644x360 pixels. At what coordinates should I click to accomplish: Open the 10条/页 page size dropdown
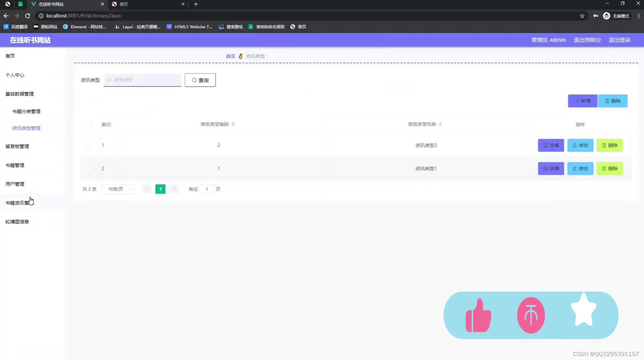click(118, 189)
